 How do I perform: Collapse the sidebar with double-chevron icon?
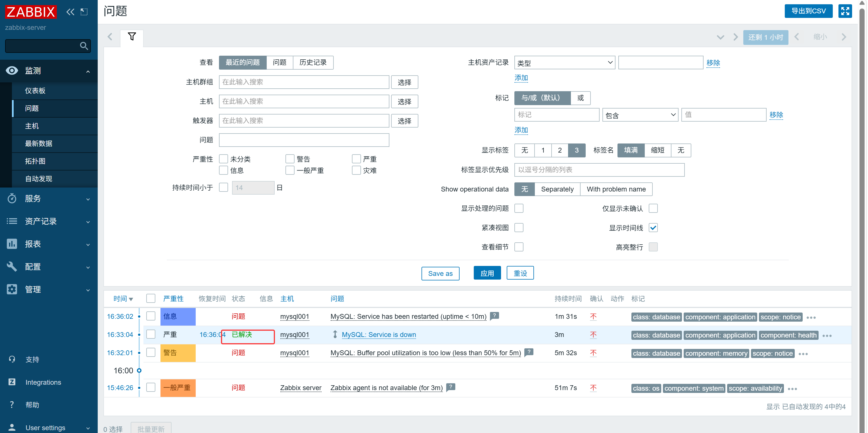pos(70,12)
